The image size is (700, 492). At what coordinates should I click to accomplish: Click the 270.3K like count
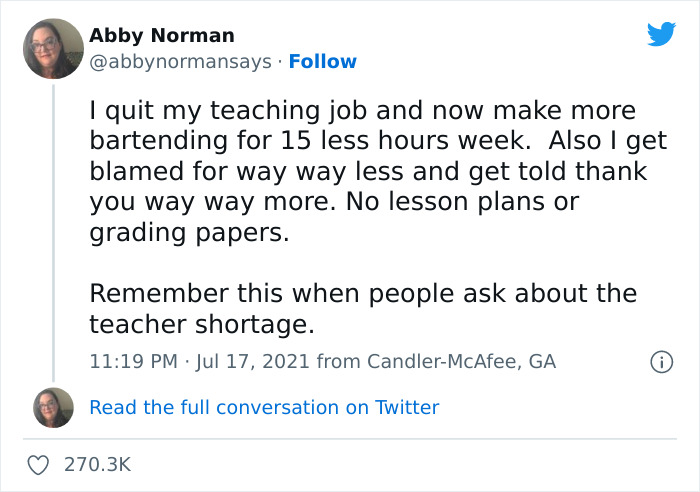[x=97, y=464]
